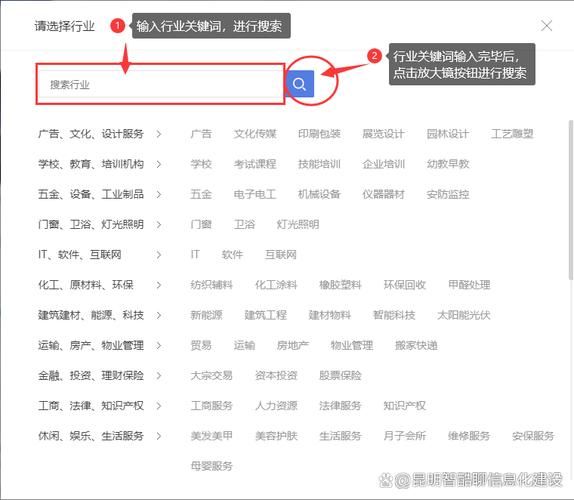Select the 安防监控 industry option
The width and height of the screenshot is (574, 500).
[x=448, y=194]
